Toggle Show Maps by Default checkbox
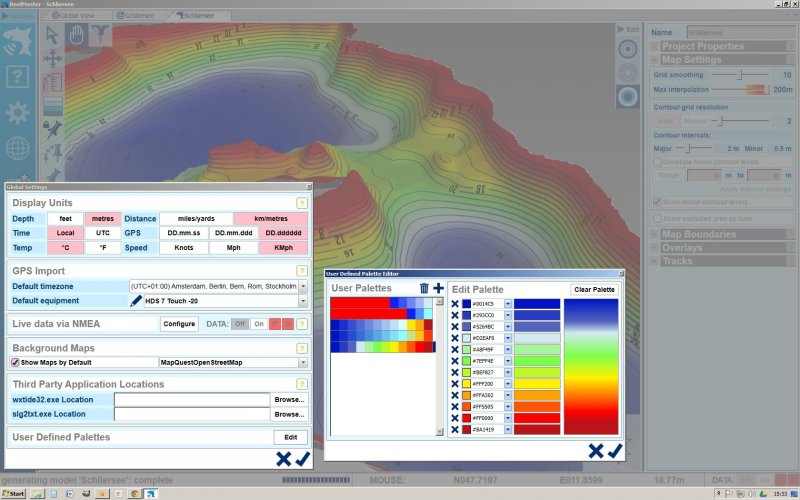800x500 pixels. click(15, 362)
